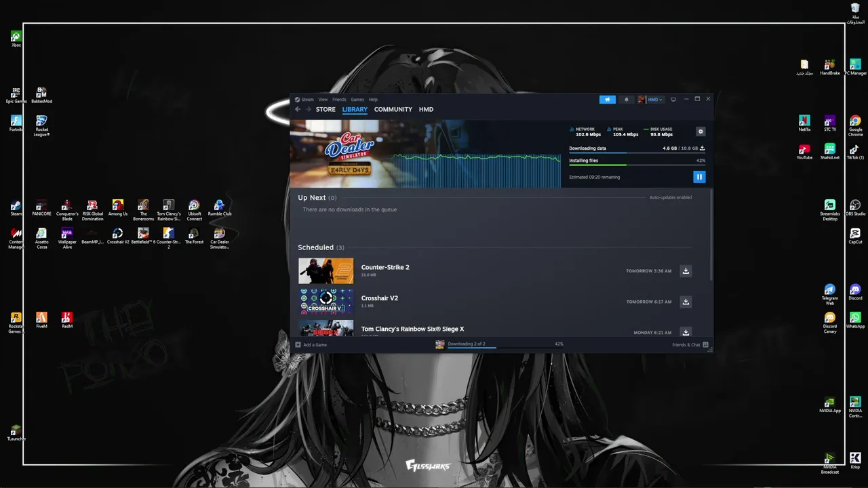Click the Counter-Strike 2 title text
Screen dimensions: 868x488
point(385,267)
